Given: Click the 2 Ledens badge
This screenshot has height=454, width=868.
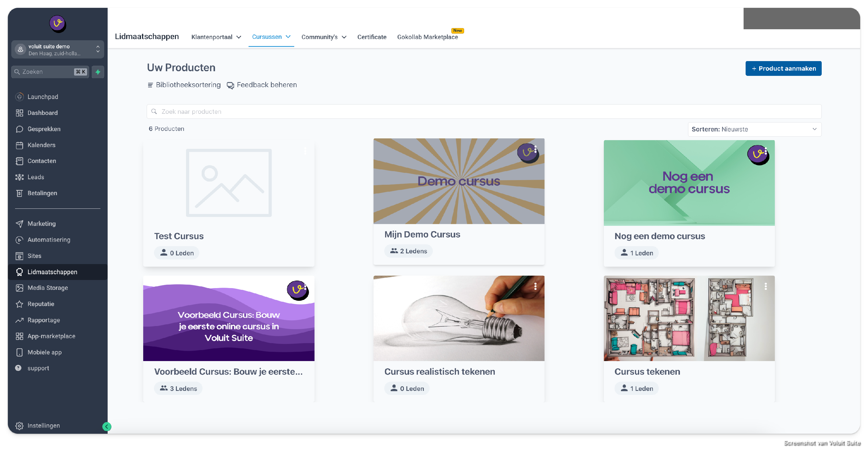Looking at the screenshot, I should coord(408,251).
